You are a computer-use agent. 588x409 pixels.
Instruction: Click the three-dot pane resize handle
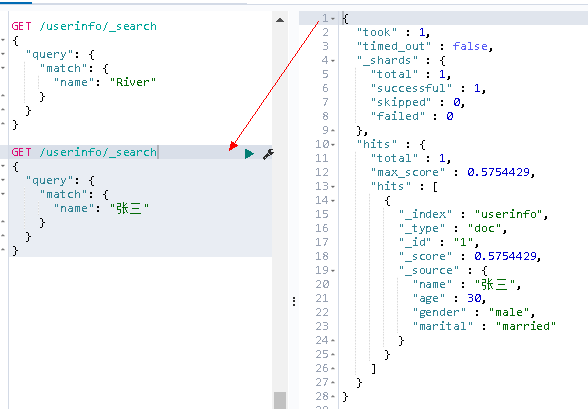coord(294,301)
